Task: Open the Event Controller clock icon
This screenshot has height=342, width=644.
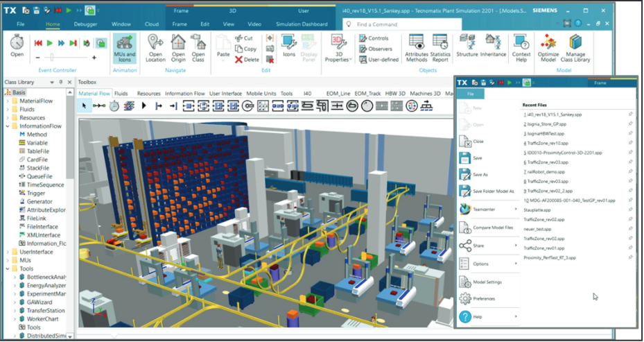Action: pos(17,43)
